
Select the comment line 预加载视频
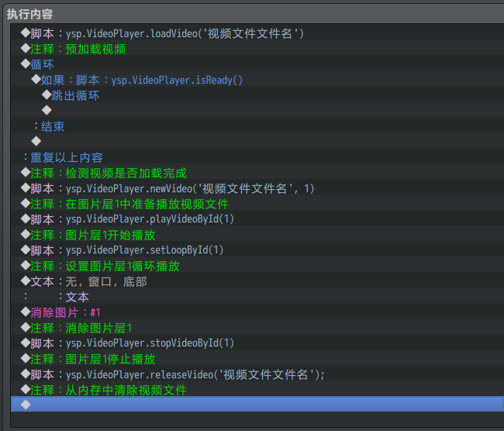pyautogui.click(x=257, y=49)
